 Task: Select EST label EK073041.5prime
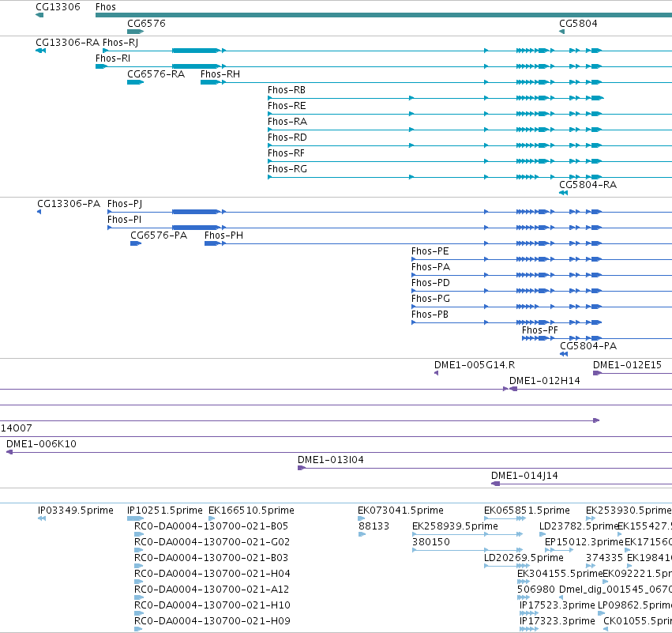point(400,511)
